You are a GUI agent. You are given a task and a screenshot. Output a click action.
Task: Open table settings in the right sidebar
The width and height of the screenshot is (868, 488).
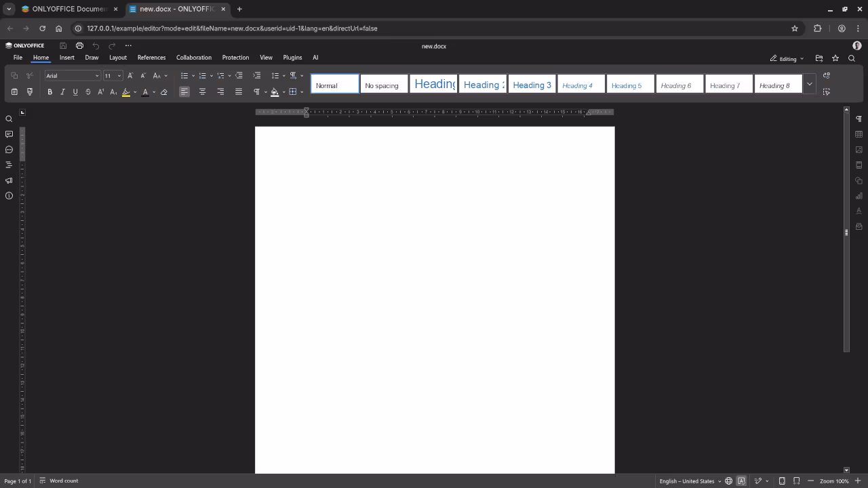[859, 134]
